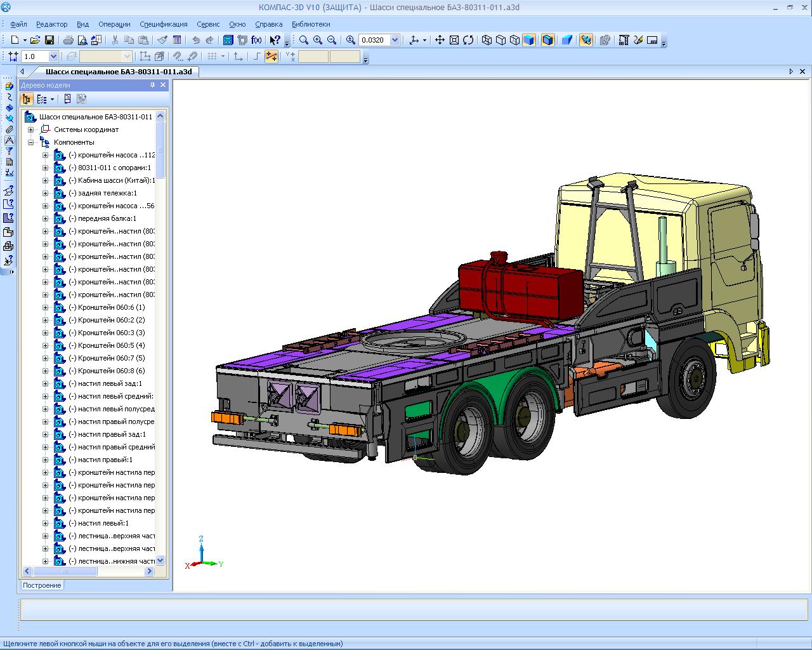Click the Print preview icon
Image resolution: width=812 pixels, height=650 pixels.
[x=82, y=40]
